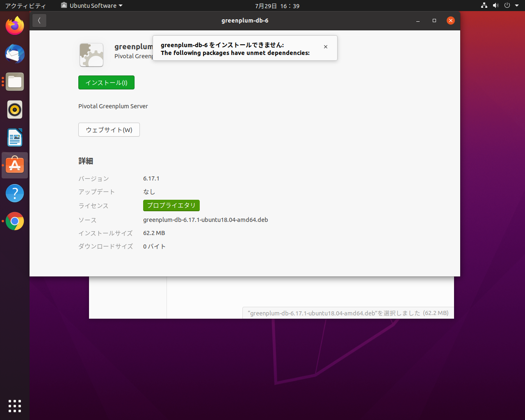
Task: Click the file selection status bar in Files window
Action: point(348,313)
